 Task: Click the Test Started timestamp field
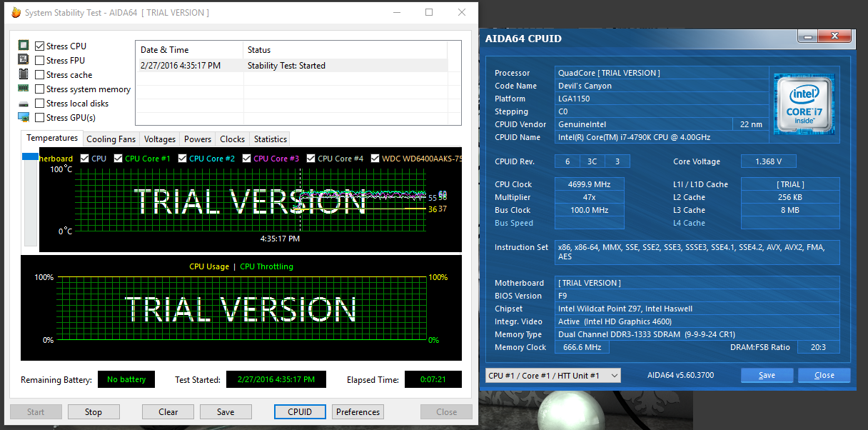click(x=276, y=379)
